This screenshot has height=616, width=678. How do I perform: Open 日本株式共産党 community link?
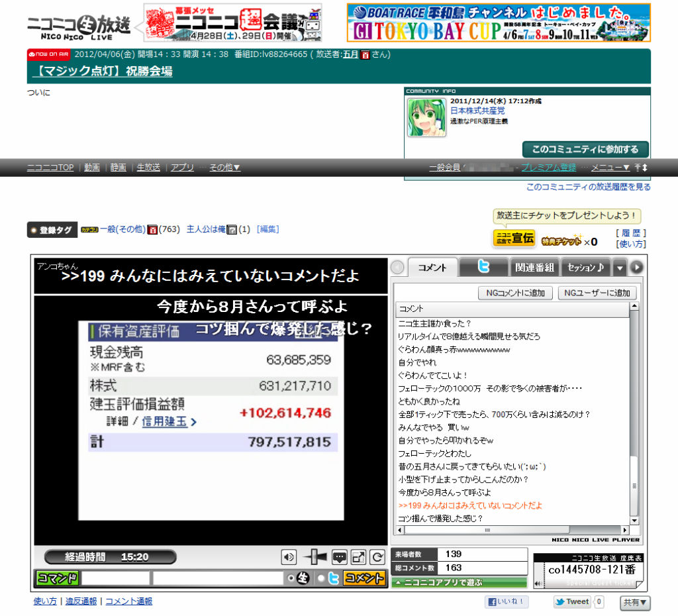(x=477, y=111)
